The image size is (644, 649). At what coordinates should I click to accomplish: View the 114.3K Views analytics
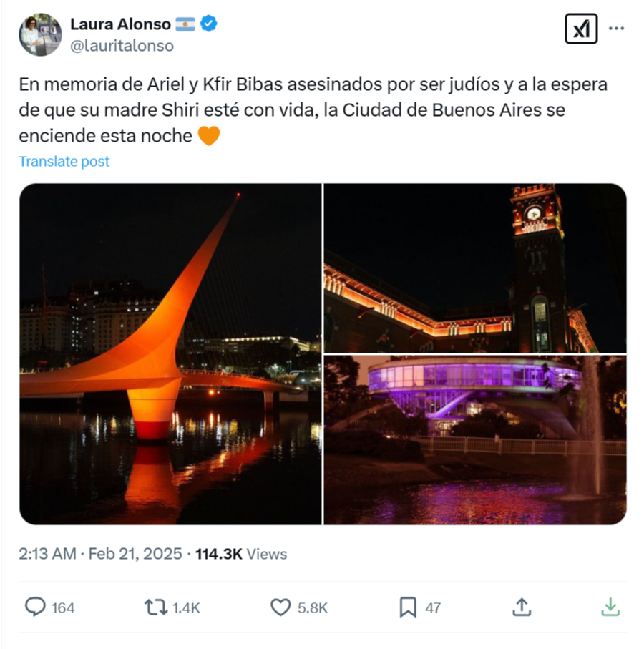click(x=241, y=554)
